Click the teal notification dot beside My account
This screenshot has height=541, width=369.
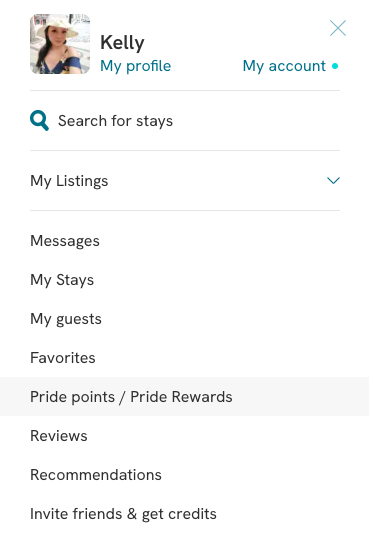335,66
